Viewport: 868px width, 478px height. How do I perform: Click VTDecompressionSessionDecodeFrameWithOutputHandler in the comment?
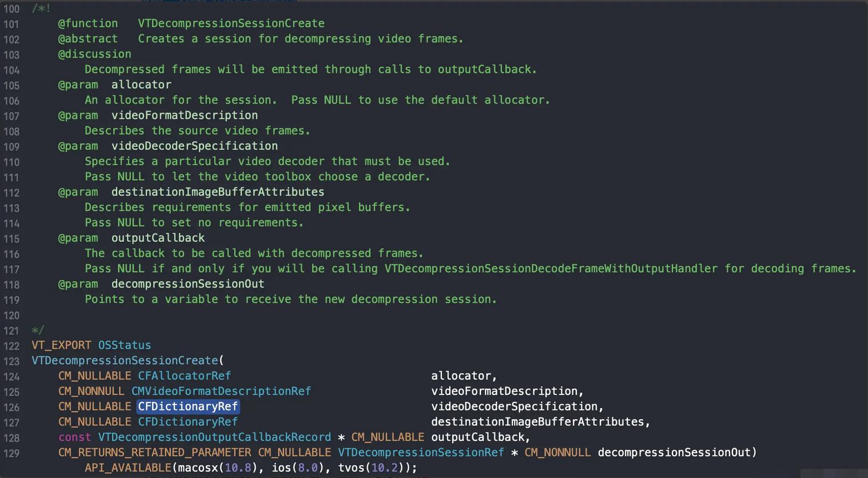[551, 269]
